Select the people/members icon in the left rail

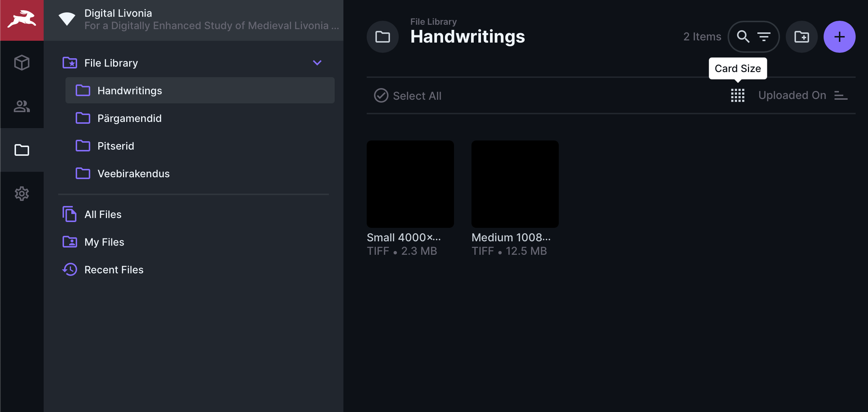tap(22, 106)
